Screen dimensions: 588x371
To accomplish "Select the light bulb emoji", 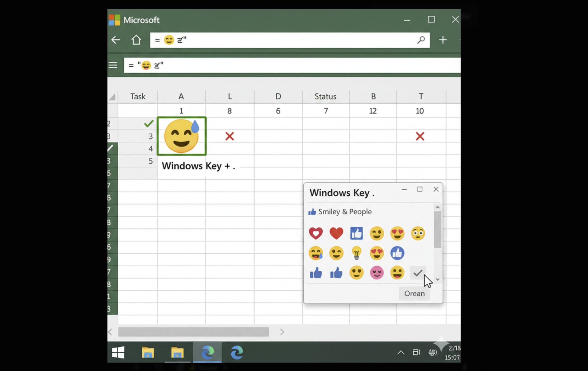I will pos(356,253).
